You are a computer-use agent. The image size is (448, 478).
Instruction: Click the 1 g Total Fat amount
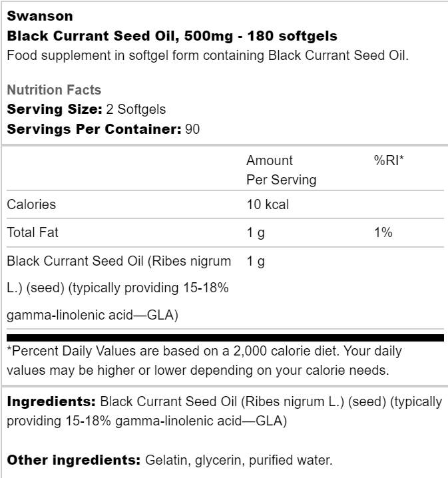[x=256, y=232]
